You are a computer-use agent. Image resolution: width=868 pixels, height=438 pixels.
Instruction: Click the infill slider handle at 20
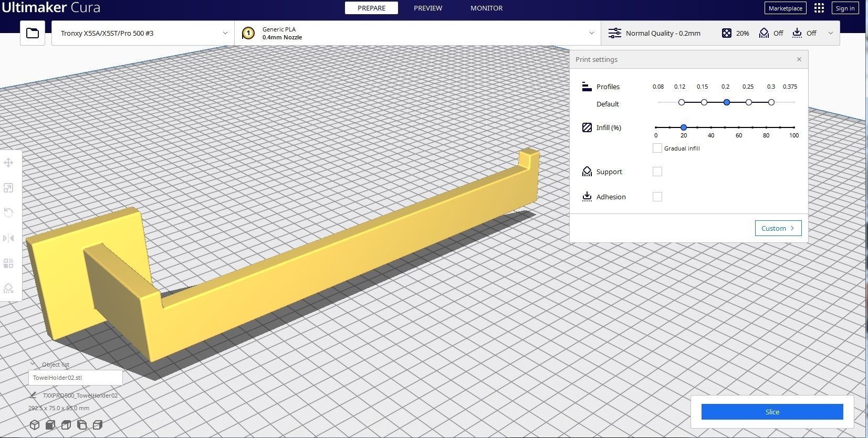coord(684,127)
